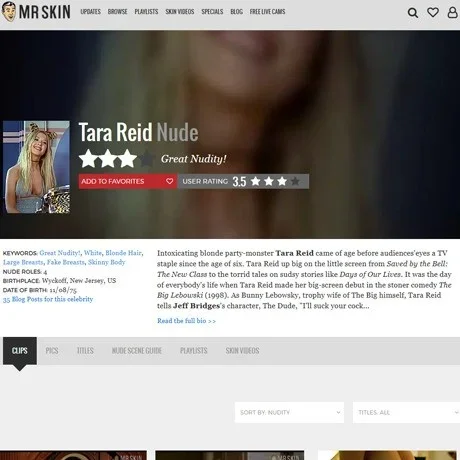Screen dimensions: 460x460
Task: Open 35 Blog Posts for this celebrity
Action: pos(48,299)
